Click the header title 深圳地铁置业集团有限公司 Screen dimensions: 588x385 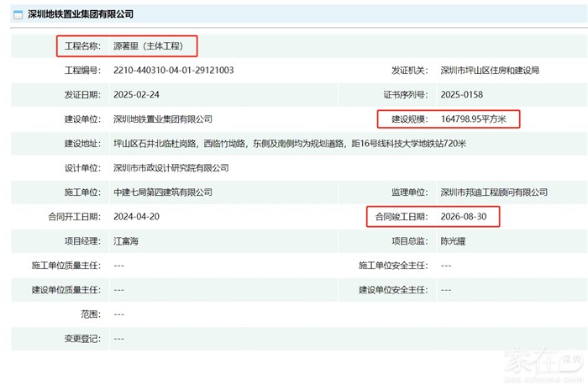(80, 14)
